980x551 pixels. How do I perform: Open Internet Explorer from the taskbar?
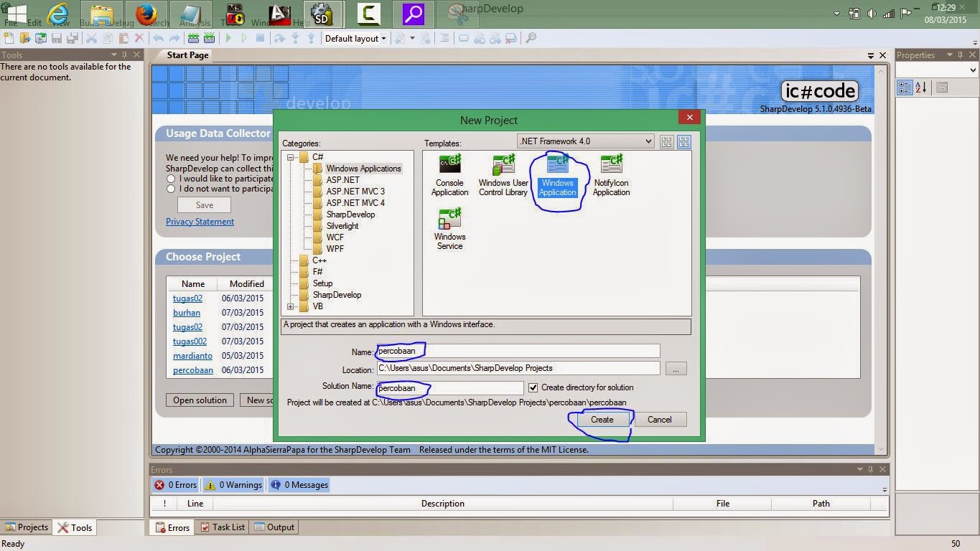tap(59, 14)
